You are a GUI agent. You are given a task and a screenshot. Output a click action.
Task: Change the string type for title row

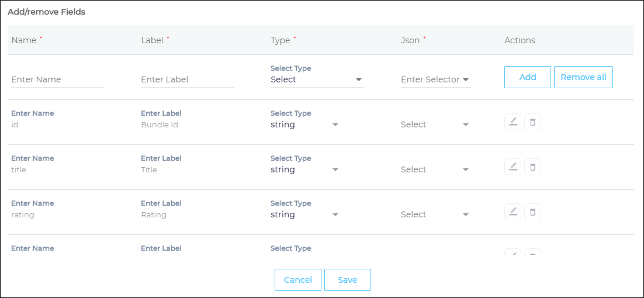click(x=304, y=169)
